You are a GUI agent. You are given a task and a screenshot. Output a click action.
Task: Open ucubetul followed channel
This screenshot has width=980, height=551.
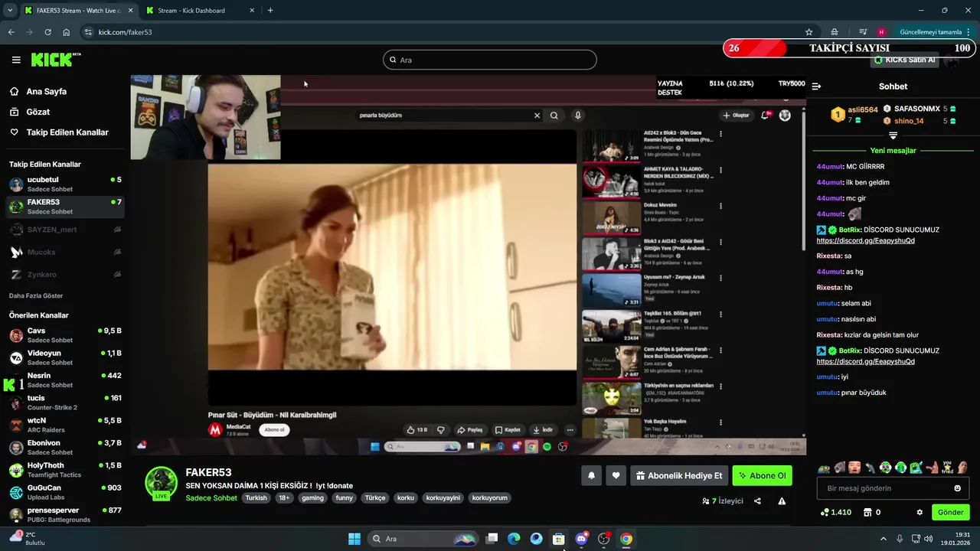(x=65, y=184)
